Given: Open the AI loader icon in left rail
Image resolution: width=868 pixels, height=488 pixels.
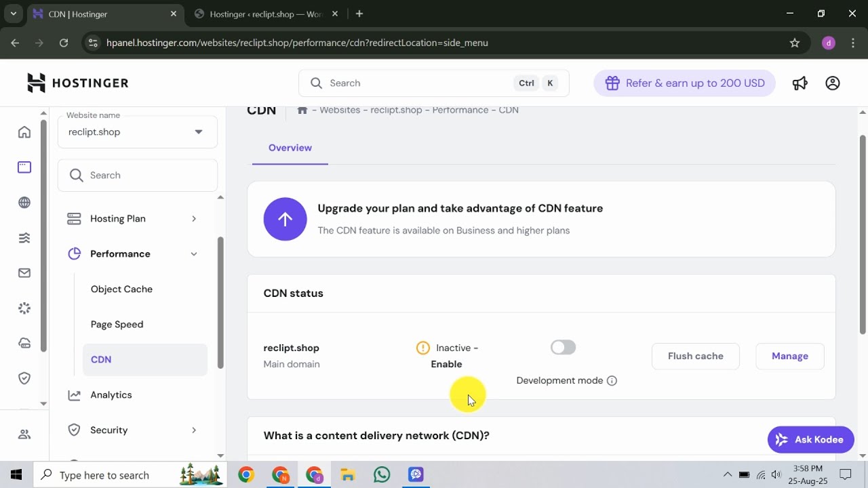Looking at the screenshot, I should tap(24, 308).
